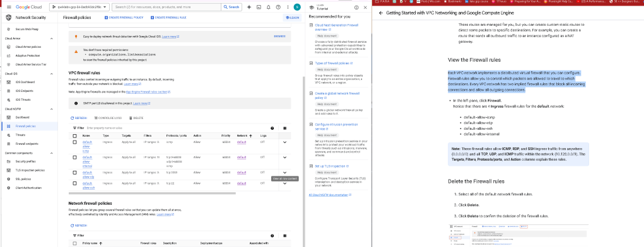Click the VPC firewall rules horizontal scrollbar

click(152, 193)
